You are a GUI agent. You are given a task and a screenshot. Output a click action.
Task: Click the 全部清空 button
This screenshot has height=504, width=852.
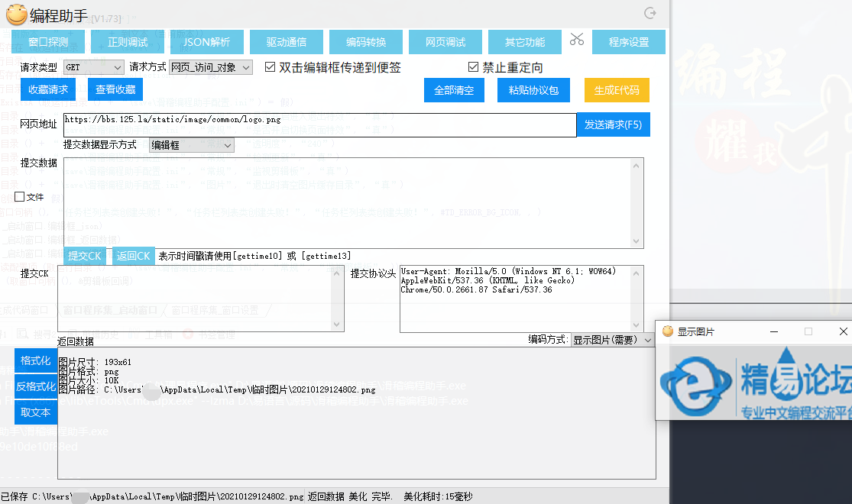click(454, 90)
